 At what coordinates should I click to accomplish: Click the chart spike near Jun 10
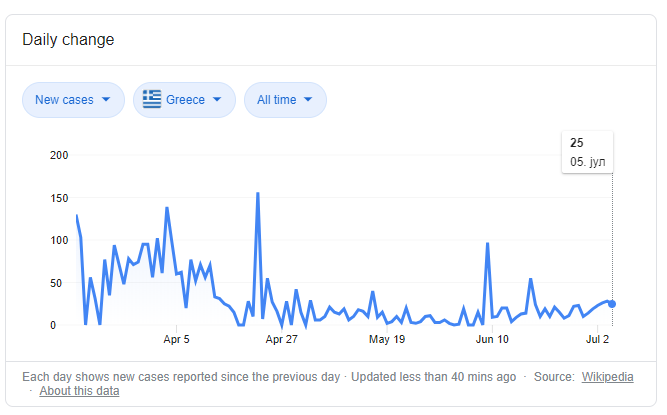click(487, 244)
